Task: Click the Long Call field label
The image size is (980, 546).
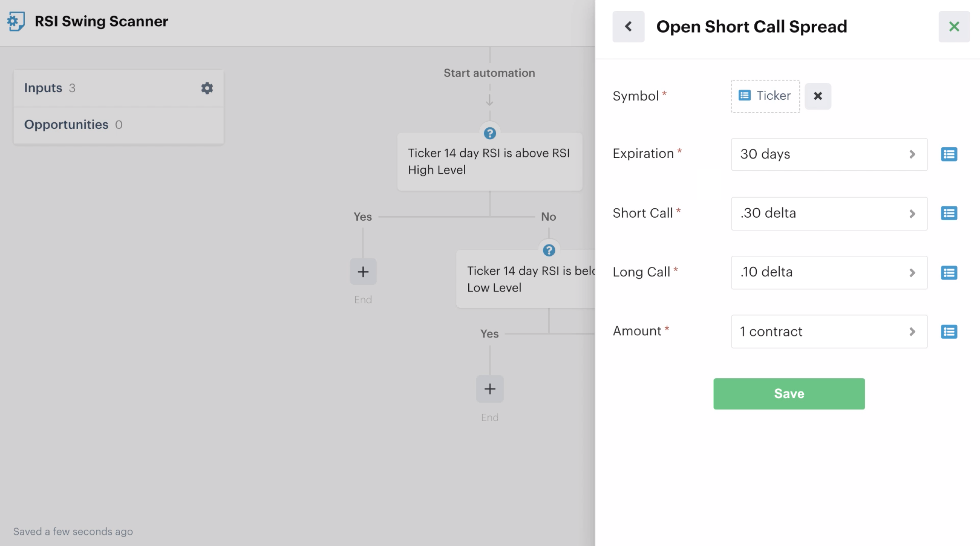Action: 641,272
